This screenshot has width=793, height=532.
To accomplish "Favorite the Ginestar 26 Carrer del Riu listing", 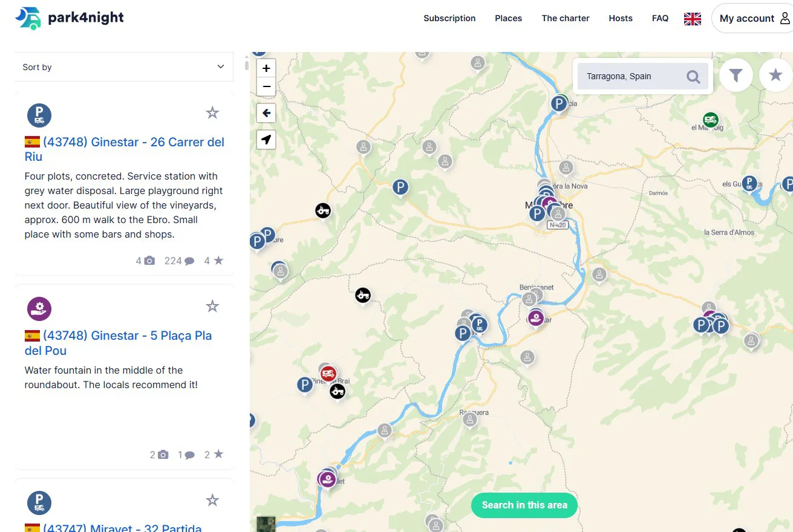I will pyautogui.click(x=212, y=113).
